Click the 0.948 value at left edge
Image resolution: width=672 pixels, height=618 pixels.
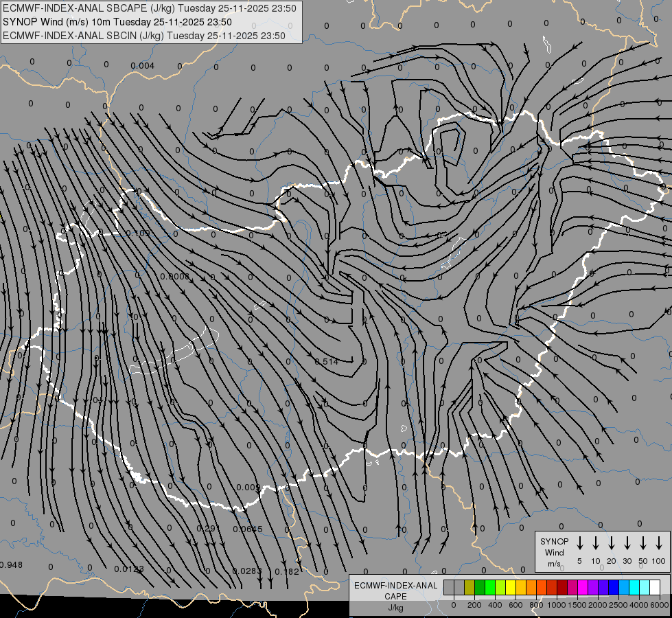tap(11, 565)
